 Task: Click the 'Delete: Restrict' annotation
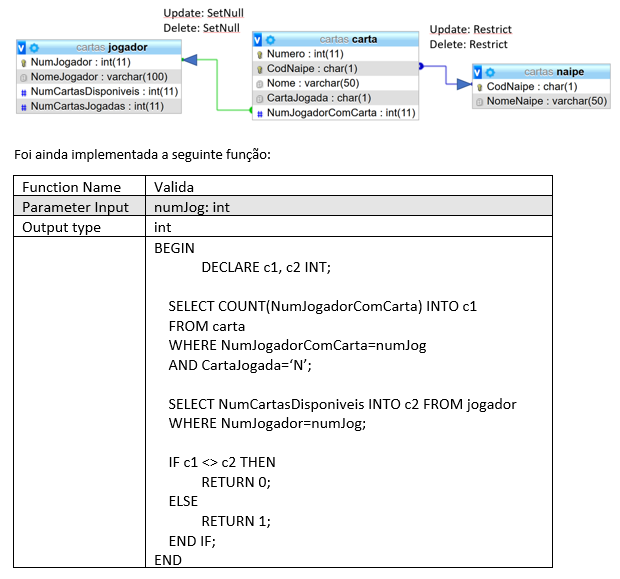[469, 44]
